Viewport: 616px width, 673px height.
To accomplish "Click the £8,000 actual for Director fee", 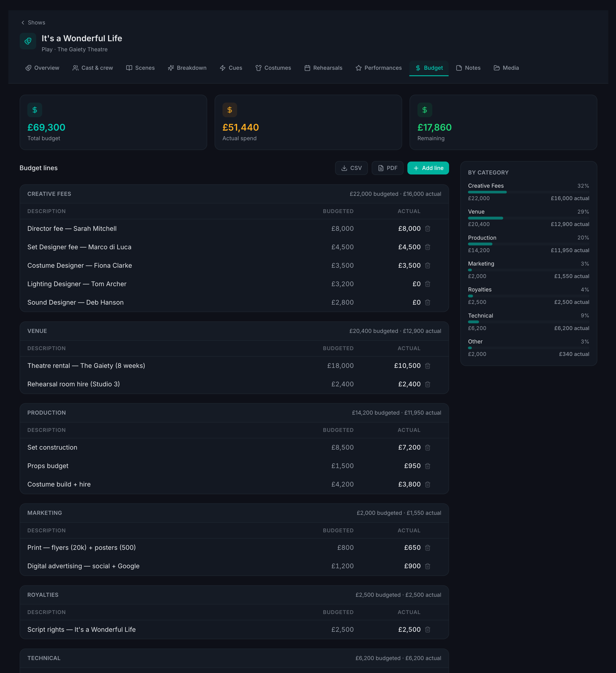I will pyautogui.click(x=410, y=229).
